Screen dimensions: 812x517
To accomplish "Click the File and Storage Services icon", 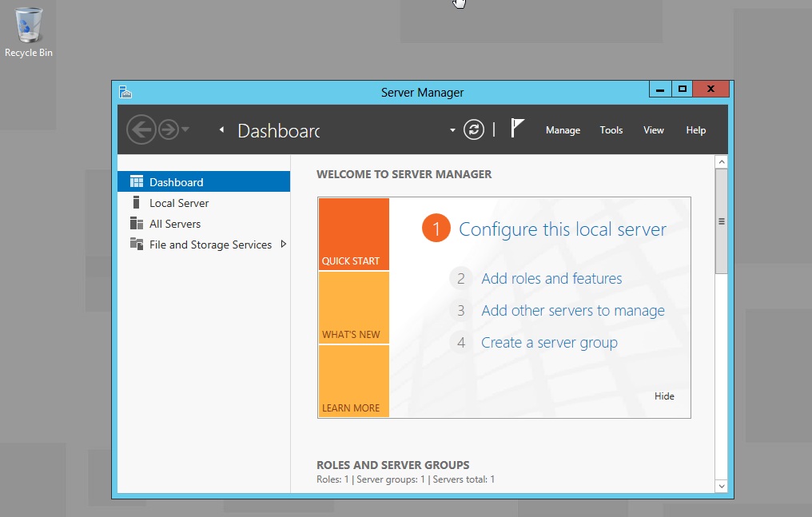I will click(137, 243).
